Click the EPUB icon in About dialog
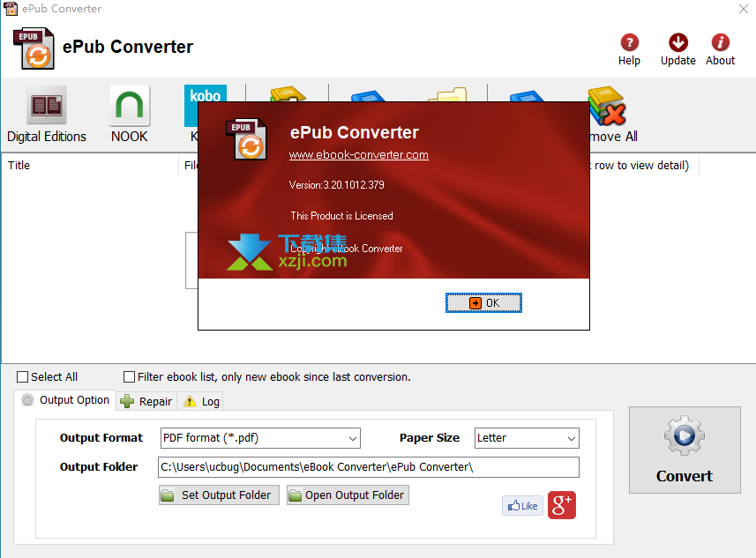Screen dimensions: 756x558 246,139
